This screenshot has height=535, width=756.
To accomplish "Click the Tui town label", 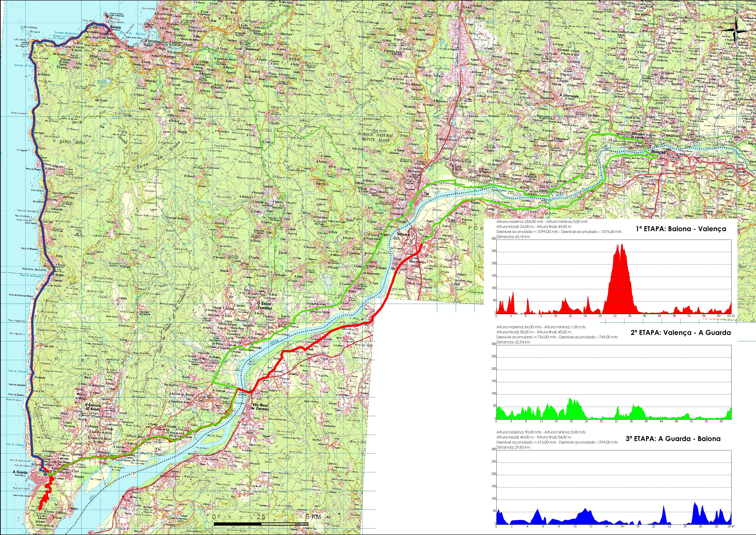I will [x=426, y=194].
